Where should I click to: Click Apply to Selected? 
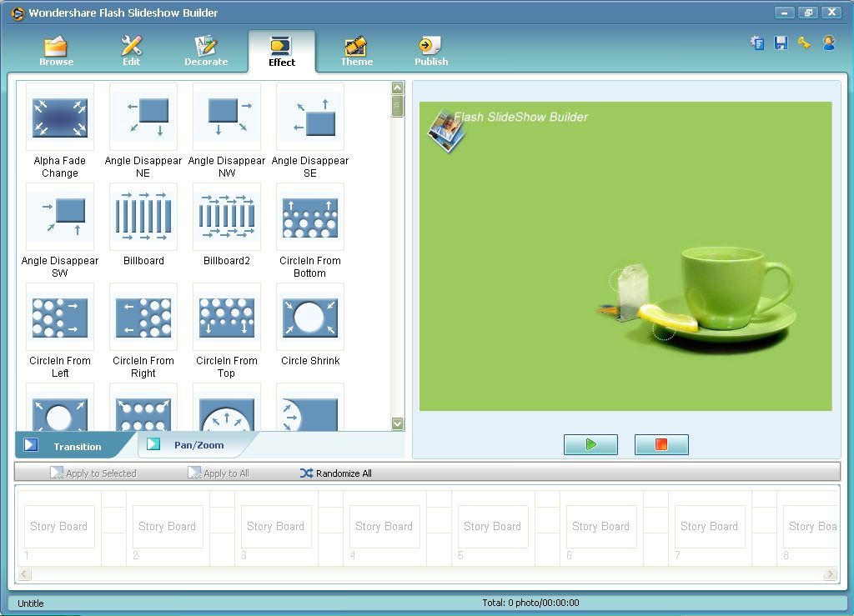[93, 473]
